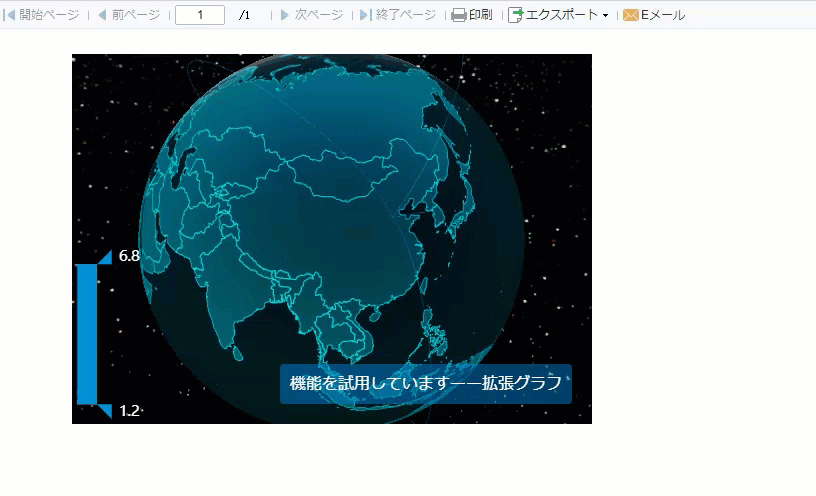Screen dimensions: 816x496
Task: Click the total page count /1 label
Action: [244, 15]
